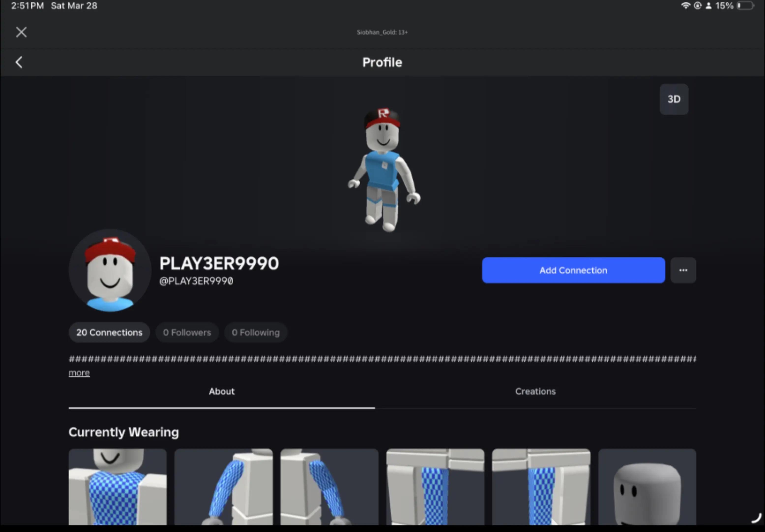Go back using the left chevron arrow
Viewport: 765px width, 532px height.
coord(19,62)
